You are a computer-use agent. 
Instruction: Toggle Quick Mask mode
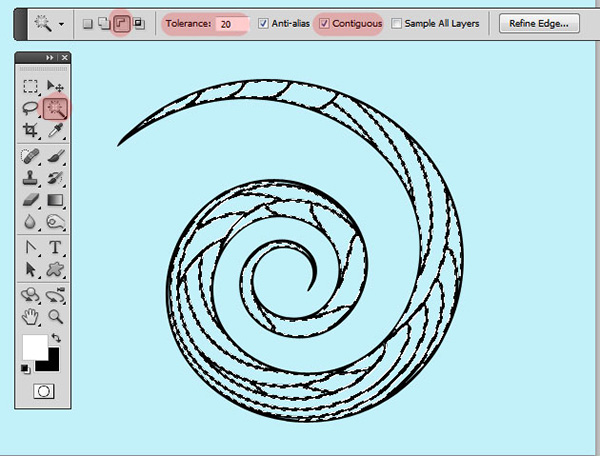coord(44,391)
